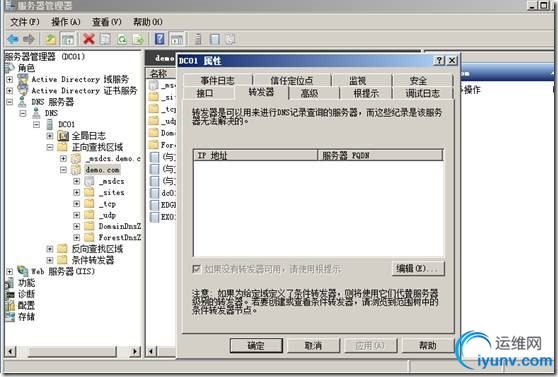Switch to the 安全 tab
The image size is (558, 377).
coord(418,80)
